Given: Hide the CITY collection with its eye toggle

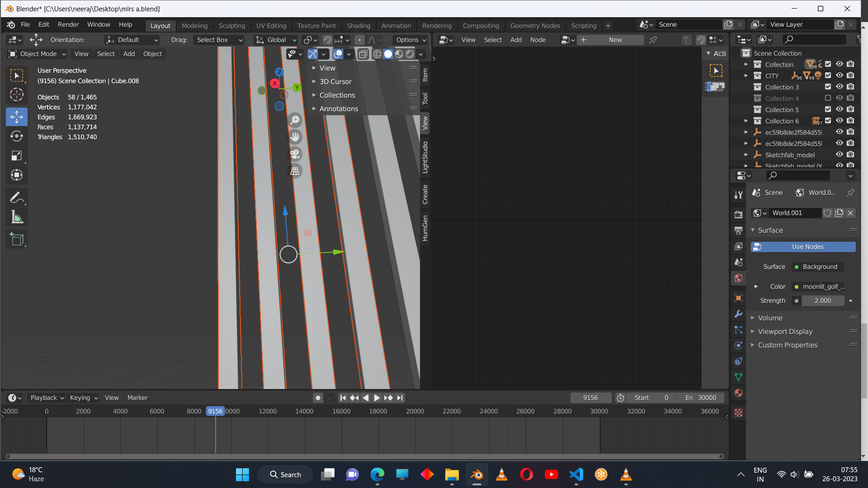Looking at the screenshot, I should (840, 75).
